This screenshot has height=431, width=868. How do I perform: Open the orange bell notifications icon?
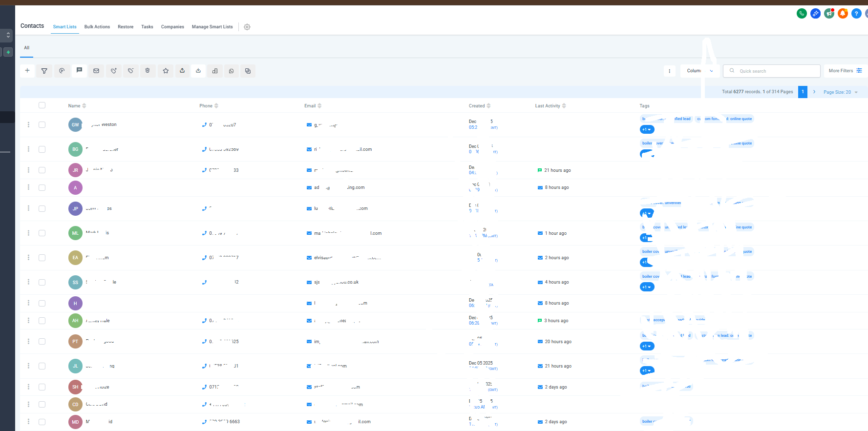[843, 14]
